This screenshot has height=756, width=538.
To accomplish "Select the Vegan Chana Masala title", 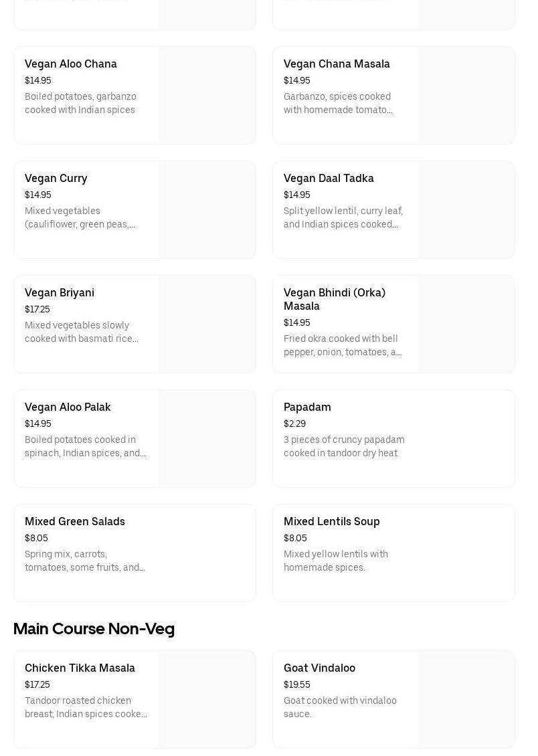I will 337,64.
